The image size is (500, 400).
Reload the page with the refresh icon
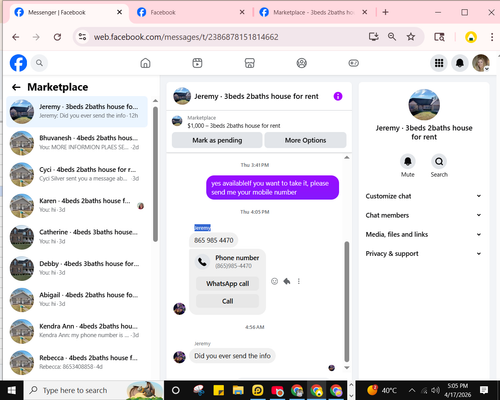point(57,37)
